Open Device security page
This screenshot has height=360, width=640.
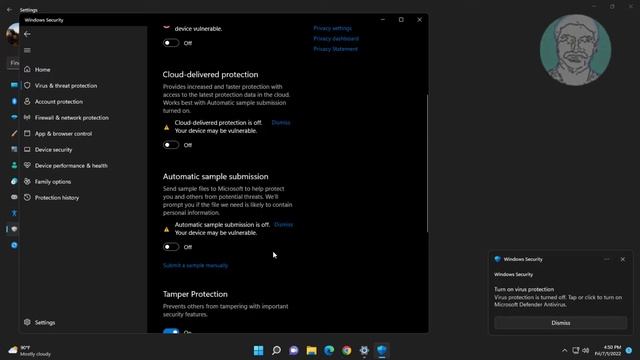pyautogui.click(x=53, y=150)
